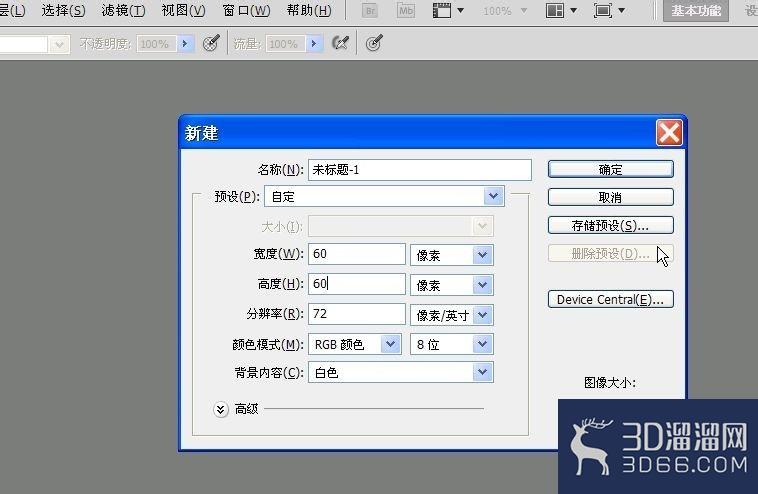
Task: Click the Cancel (取消) button
Action: (x=611, y=197)
